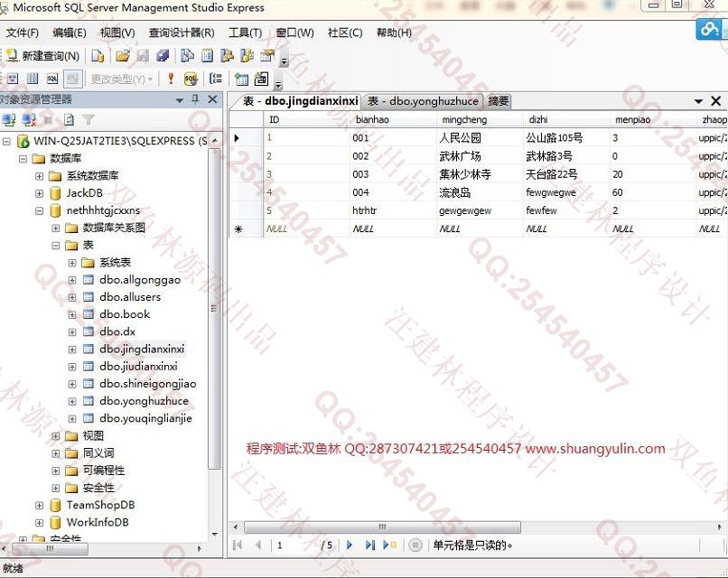Show Object Explorer via toolbar icon
The image size is (728, 578).
pyautogui.click(x=227, y=56)
